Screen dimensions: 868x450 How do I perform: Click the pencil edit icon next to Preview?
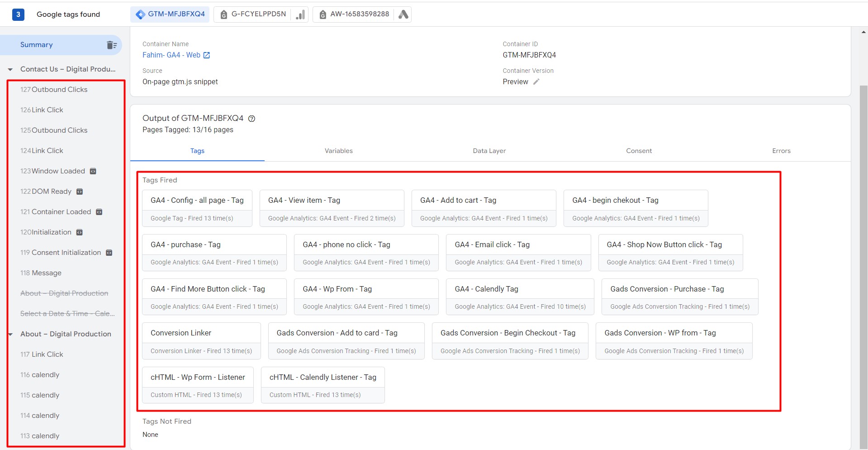536,82
